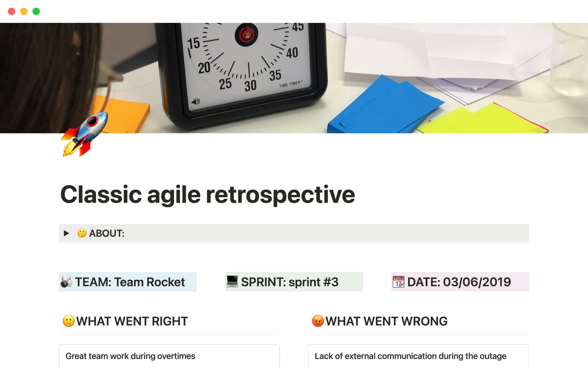Click the WHAT WENT WRONG heading
This screenshot has height=368, width=588.
click(386, 321)
